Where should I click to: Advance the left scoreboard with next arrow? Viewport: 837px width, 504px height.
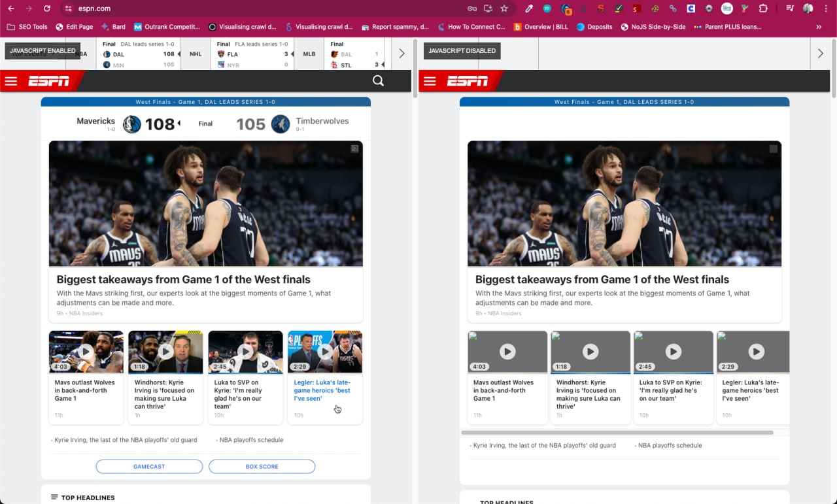[401, 54]
